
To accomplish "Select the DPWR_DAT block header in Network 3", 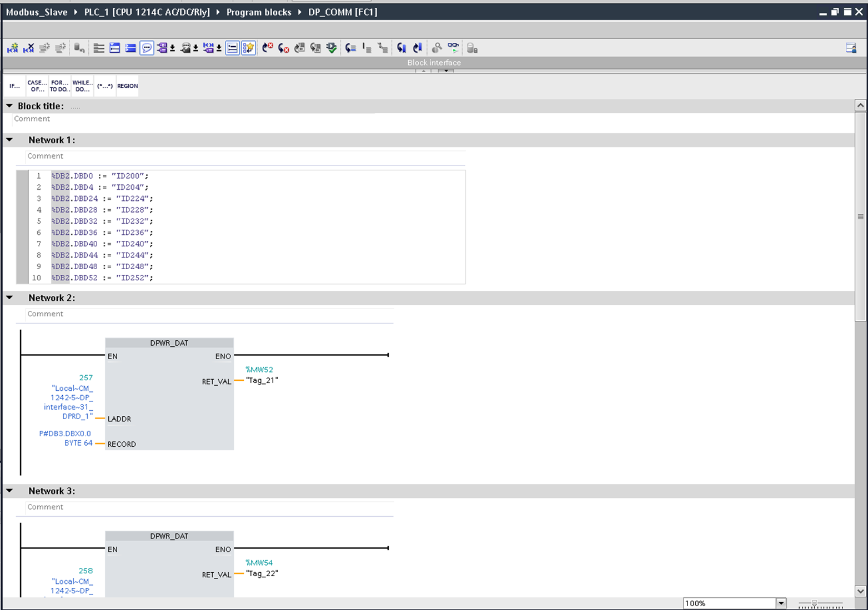I will 169,536.
